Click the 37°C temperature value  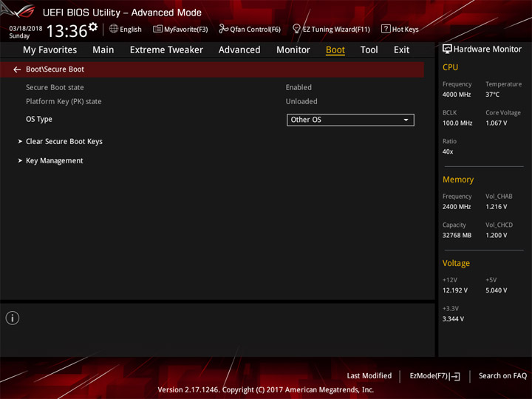(x=492, y=95)
